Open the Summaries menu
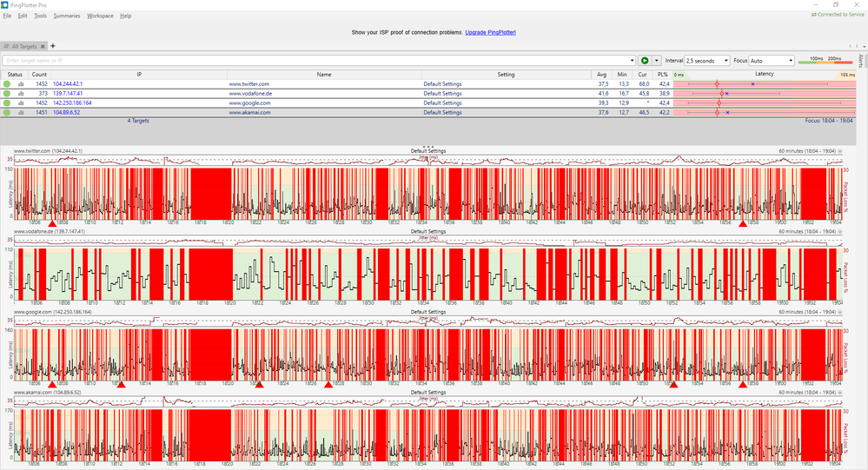Screen dimensions: 868x470 coord(67,16)
